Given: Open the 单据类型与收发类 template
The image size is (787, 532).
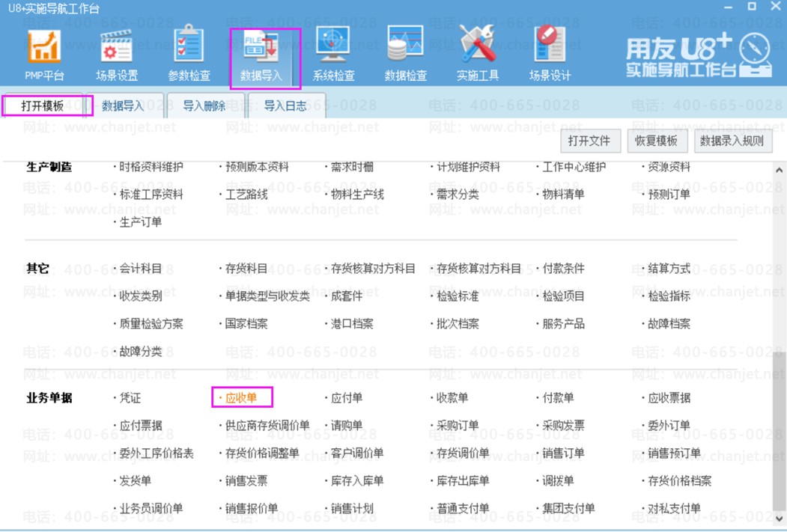Looking at the screenshot, I should 267,296.
